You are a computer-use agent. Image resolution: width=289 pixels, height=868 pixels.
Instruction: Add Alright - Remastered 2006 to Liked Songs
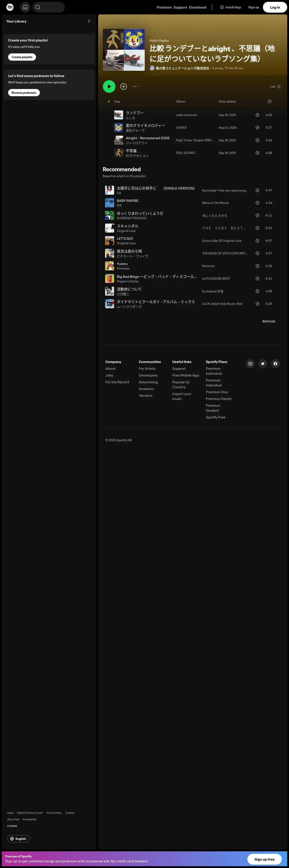point(257,140)
